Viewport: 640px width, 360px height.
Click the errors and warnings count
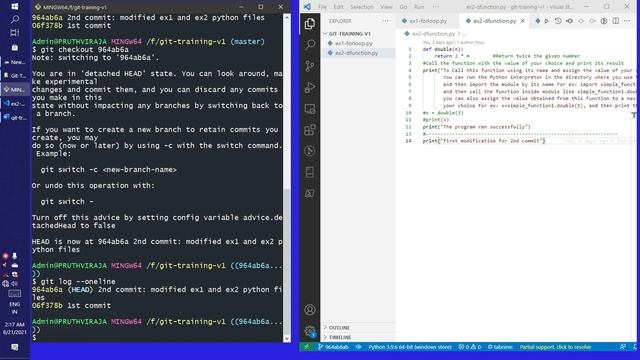pyautogui.click(x=469, y=347)
